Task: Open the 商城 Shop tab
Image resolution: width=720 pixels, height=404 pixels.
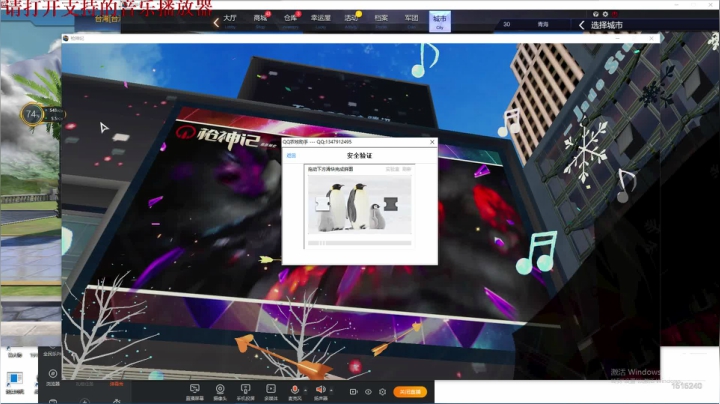Action: (x=260, y=21)
